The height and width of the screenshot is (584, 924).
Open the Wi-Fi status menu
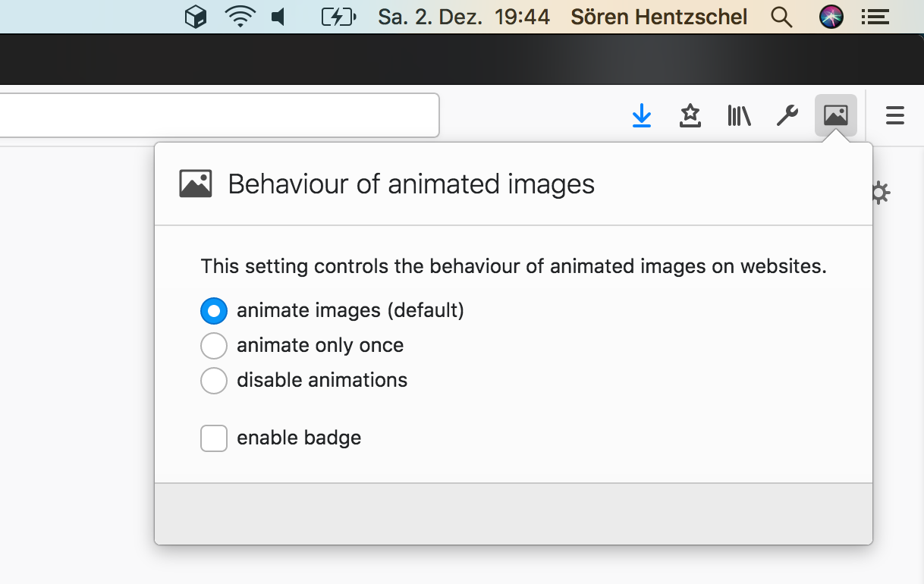[x=240, y=17]
